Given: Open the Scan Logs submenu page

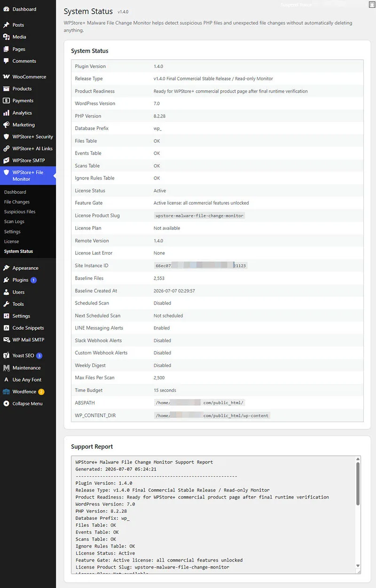Looking at the screenshot, I should [x=14, y=221].
